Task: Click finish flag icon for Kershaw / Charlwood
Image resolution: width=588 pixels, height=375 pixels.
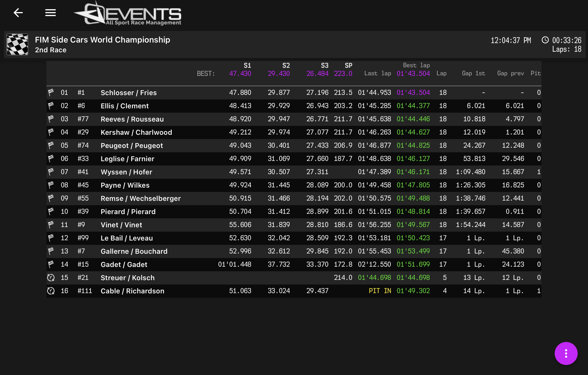Action: coord(51,132)
